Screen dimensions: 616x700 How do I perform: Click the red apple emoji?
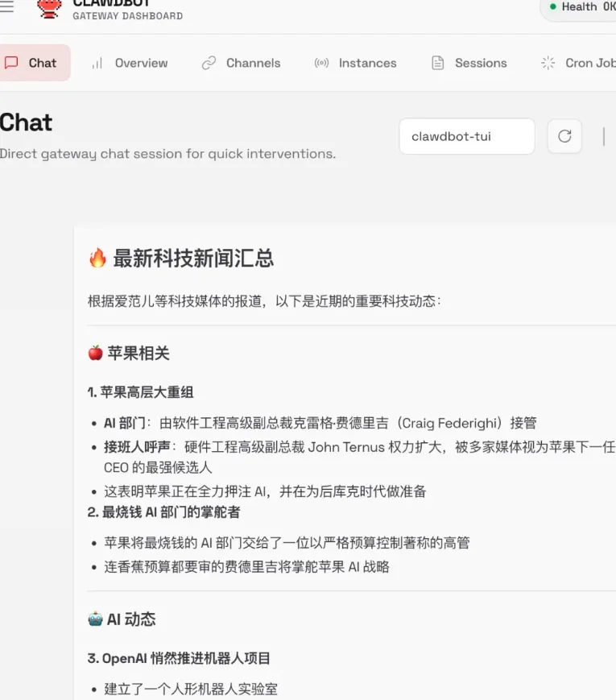96,353
